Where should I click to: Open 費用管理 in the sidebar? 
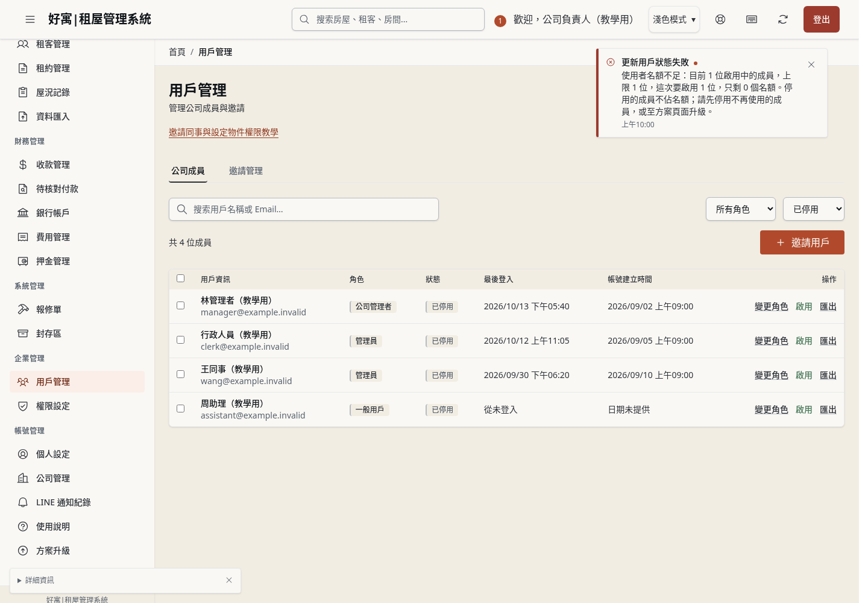pos(77,237)
